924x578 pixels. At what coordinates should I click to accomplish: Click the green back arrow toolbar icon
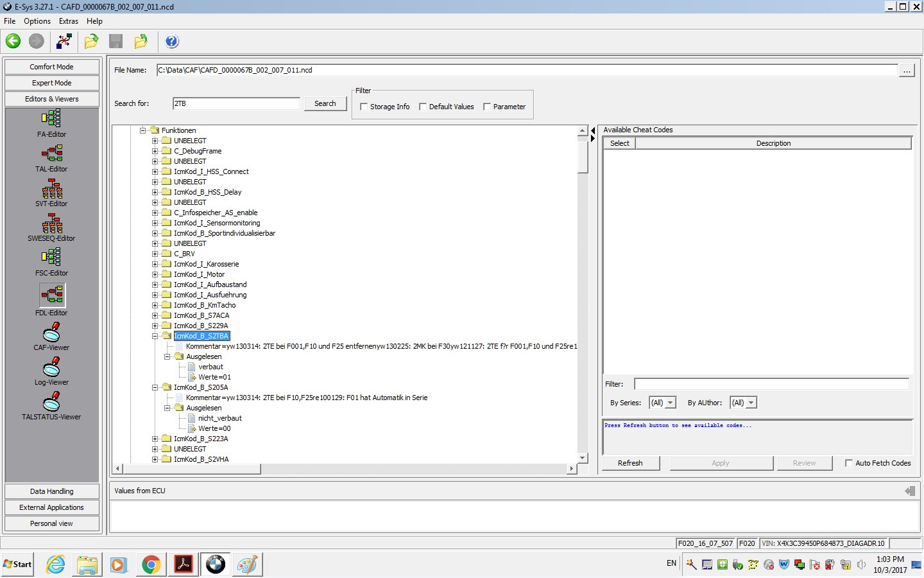13,42
